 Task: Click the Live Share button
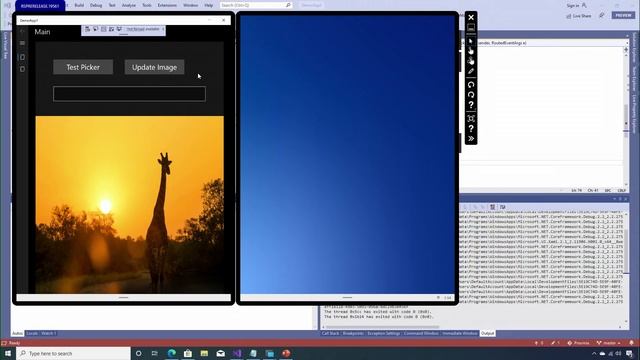coord(579,16)
